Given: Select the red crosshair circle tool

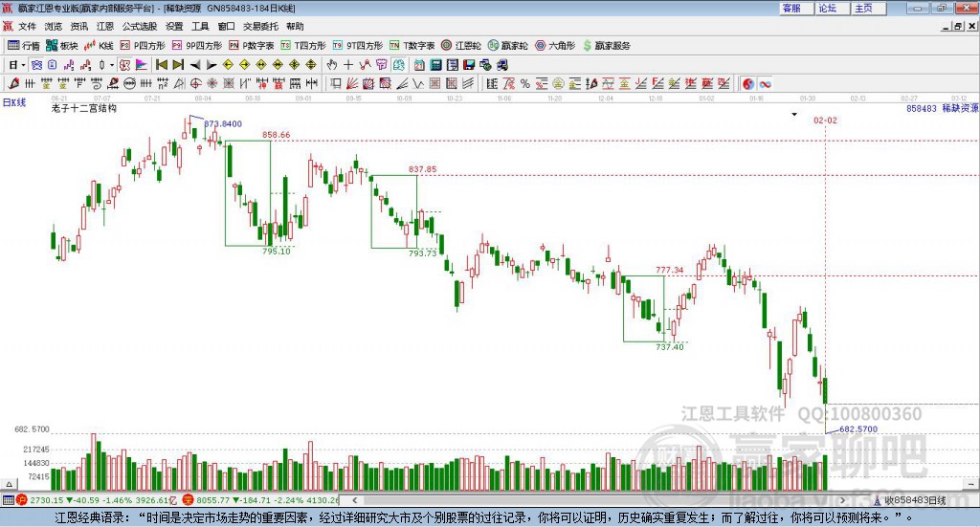Looking at the screenshot, I should point(195,83).
